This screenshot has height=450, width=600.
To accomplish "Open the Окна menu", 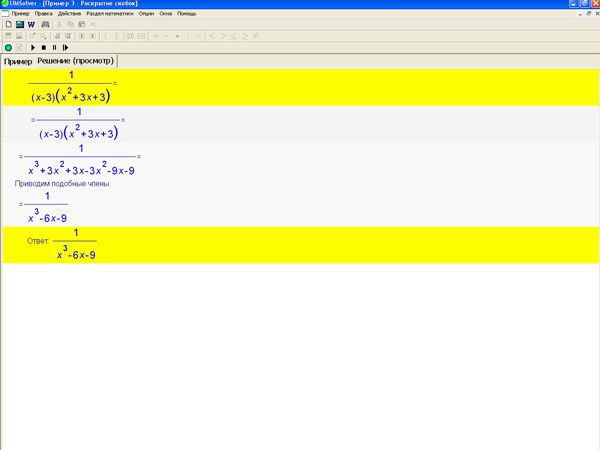I will (x=166, y=13).
